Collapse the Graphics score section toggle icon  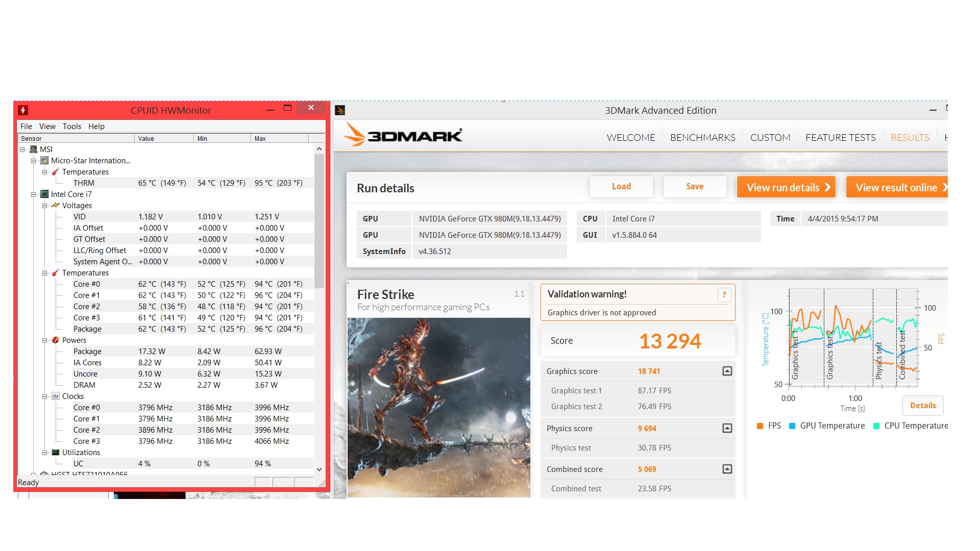727,371
